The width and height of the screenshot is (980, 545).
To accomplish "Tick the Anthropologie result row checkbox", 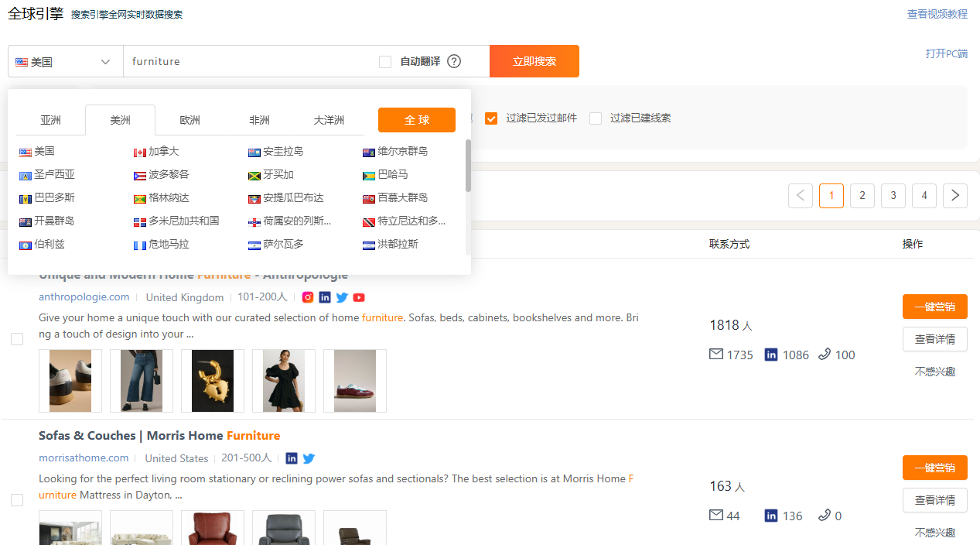I will (x=17, y=339).
